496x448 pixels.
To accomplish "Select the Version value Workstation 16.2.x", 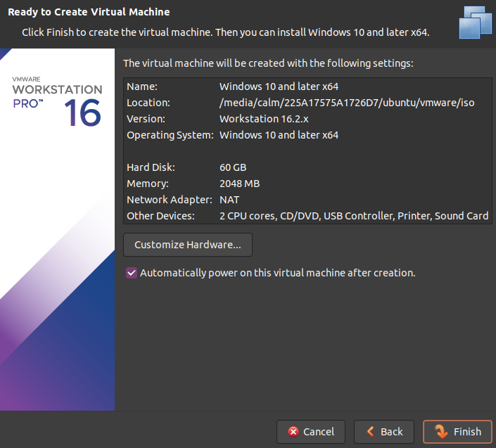I will coord(264,119).
